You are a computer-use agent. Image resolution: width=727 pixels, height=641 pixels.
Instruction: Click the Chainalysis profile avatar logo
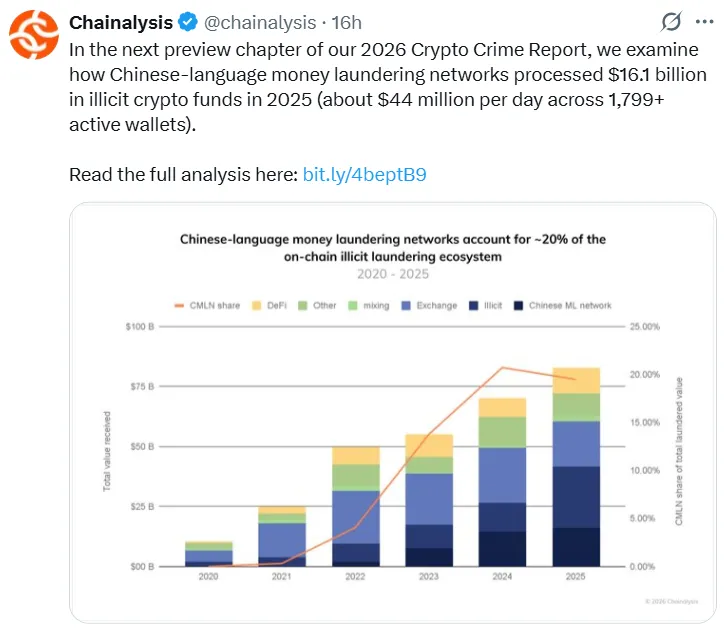pyautogui.click(x=34, y=32)
